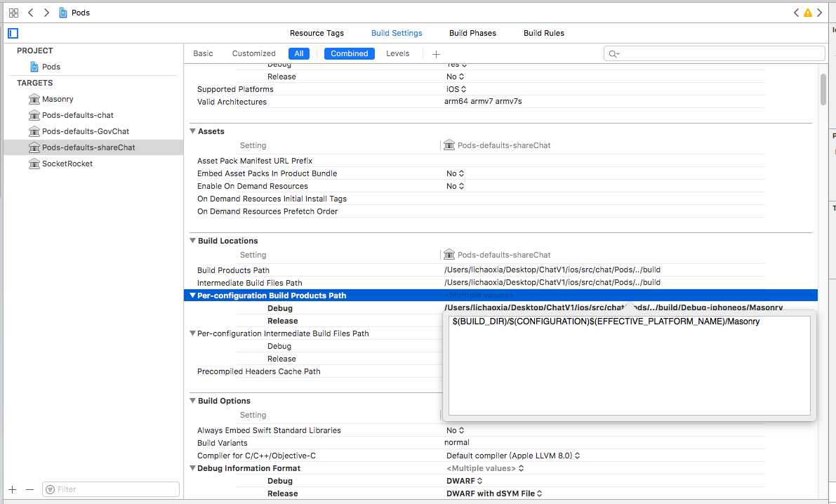The width and height of the screenshot is (836, 504).
Task: Switch to Resource Tags tab
Action: [x=317, y=33]
